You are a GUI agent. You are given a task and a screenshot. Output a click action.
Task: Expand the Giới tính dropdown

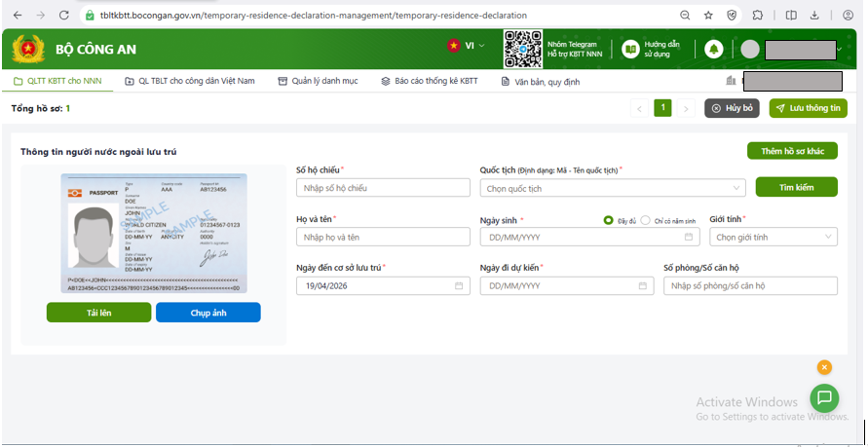click(x=773, y=237)
